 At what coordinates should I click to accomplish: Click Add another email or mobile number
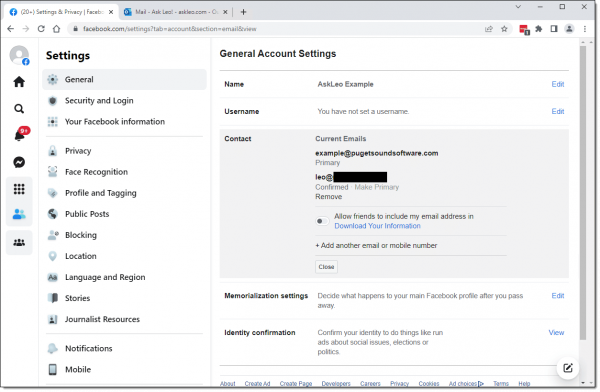(x=376, y=245)
